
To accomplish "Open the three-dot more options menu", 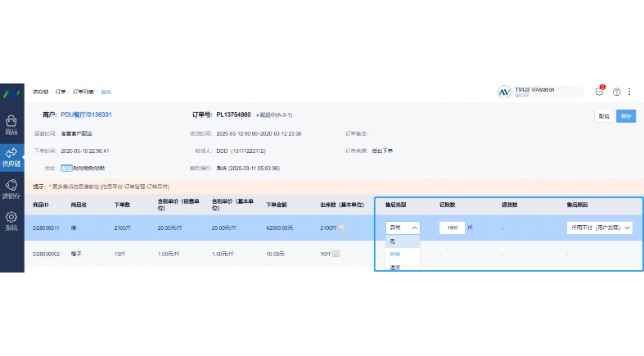I will click(629, 92).
